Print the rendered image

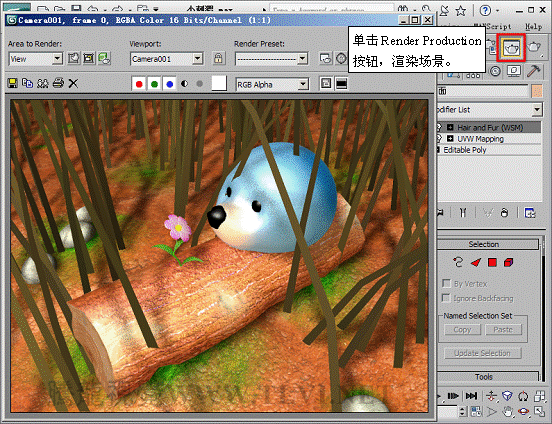(x=58, y=83)
